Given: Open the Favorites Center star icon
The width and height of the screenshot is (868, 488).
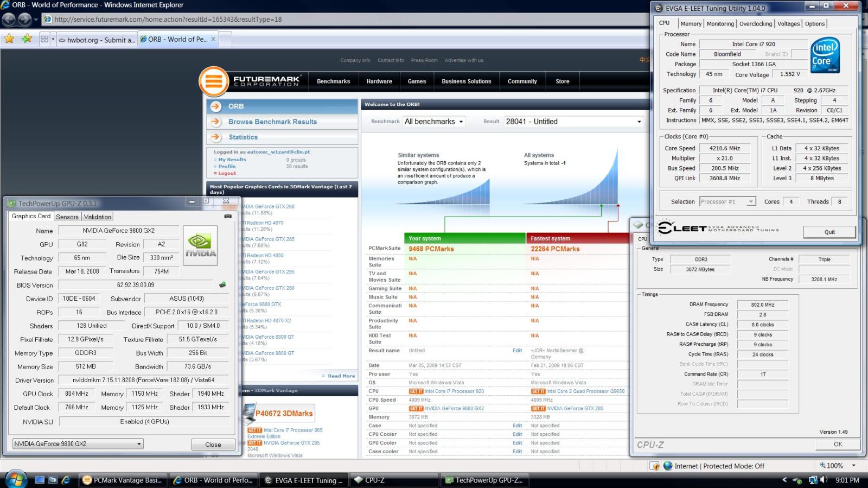Looking at the screenshot, I should pyautogui.click(x=9, y=39).
